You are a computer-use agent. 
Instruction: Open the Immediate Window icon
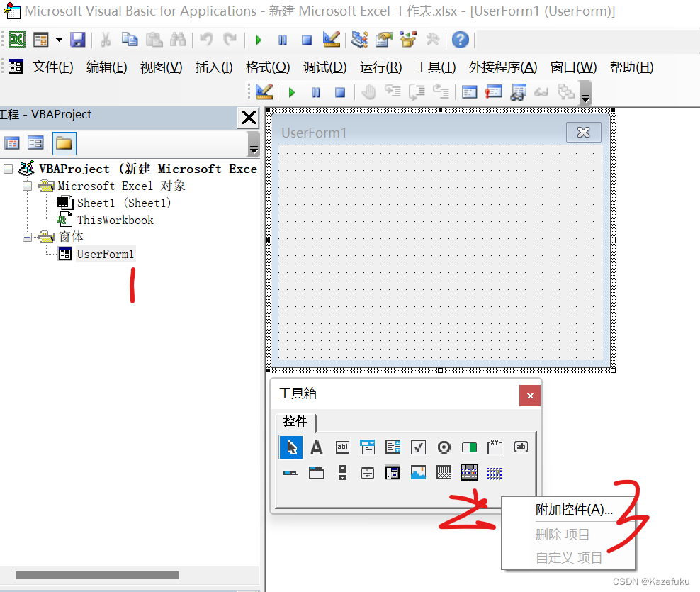click(494, 92)
